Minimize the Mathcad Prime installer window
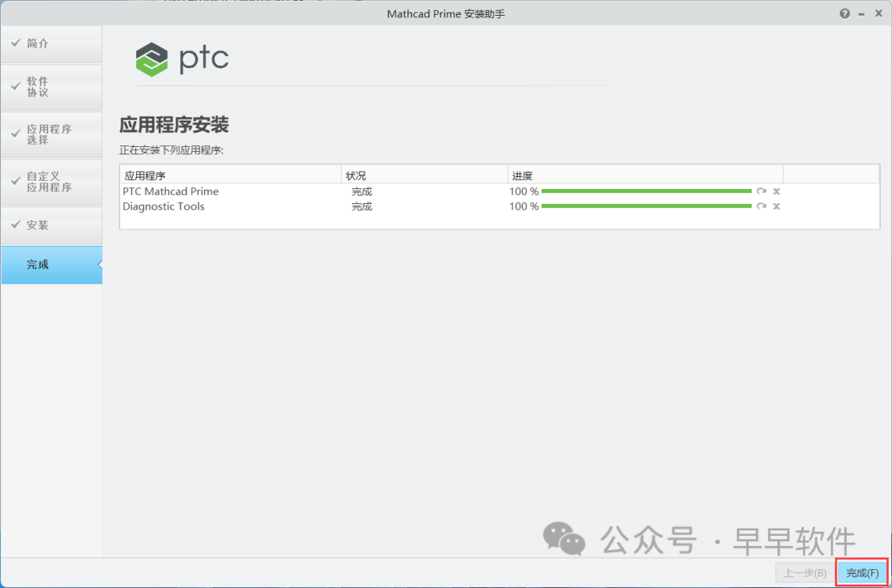Screen dimensions: 892x588 [861, 14]
